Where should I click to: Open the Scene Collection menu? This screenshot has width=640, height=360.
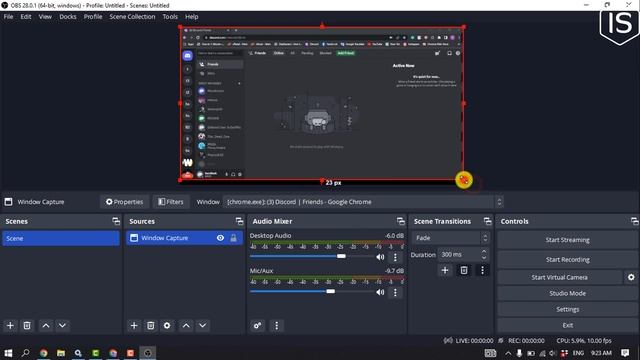pyautogui.click(x=132, y=17)
